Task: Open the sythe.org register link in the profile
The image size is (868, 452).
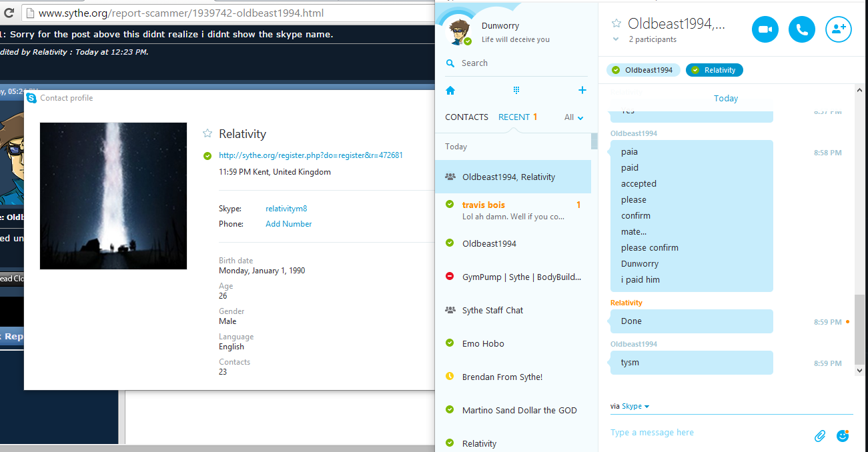Action: point(311,155)
